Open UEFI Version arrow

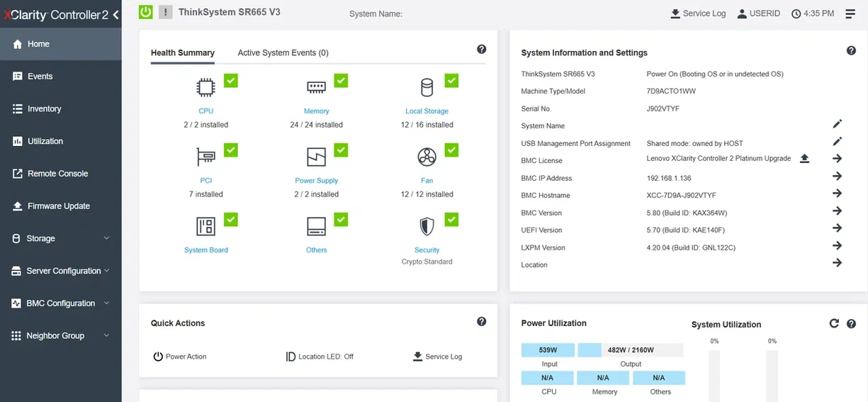(x=837, y=228)
